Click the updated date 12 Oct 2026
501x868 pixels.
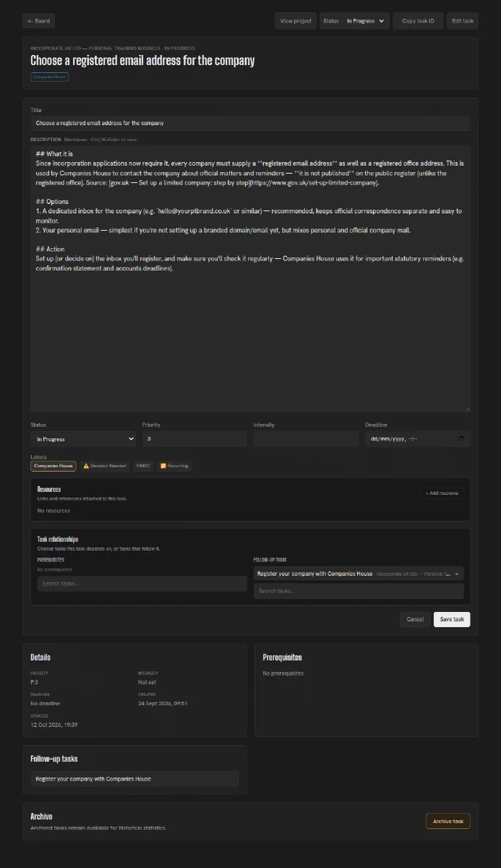(x=54, y=724)
